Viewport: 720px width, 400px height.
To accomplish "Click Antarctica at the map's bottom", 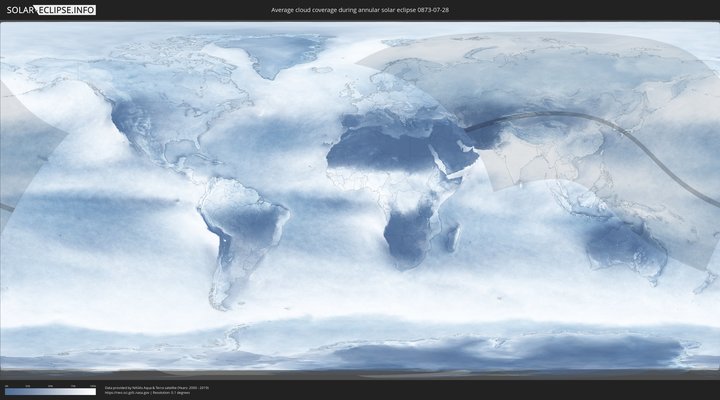I will click(x=400, y=350).
